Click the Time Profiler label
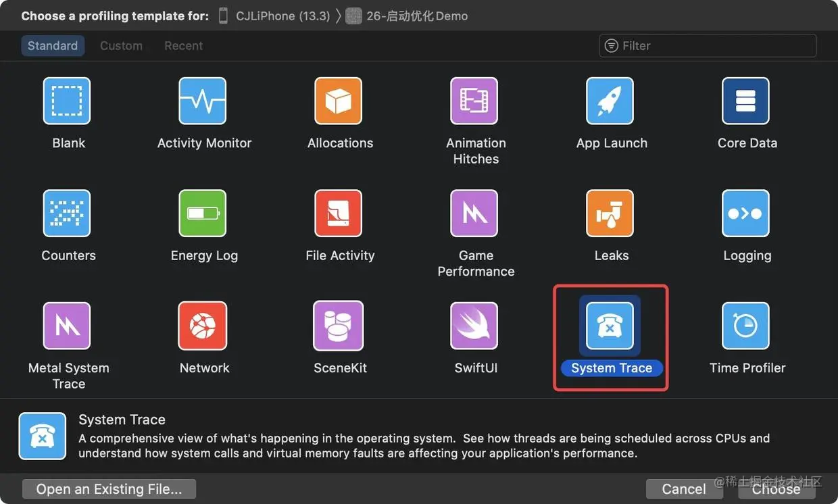Screen dimensions: 838x504 point(747,368)
